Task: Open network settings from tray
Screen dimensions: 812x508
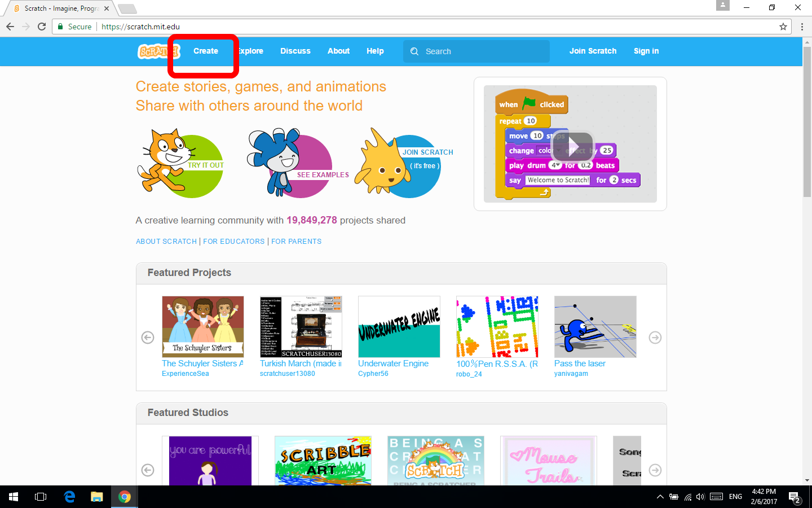Action: (x=687, y=497)
